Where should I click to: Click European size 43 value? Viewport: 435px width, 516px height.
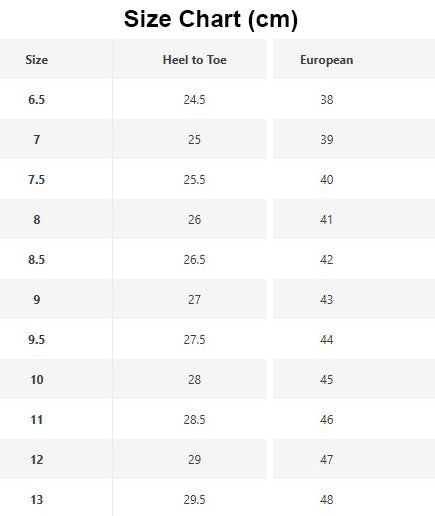click(327, 300)
